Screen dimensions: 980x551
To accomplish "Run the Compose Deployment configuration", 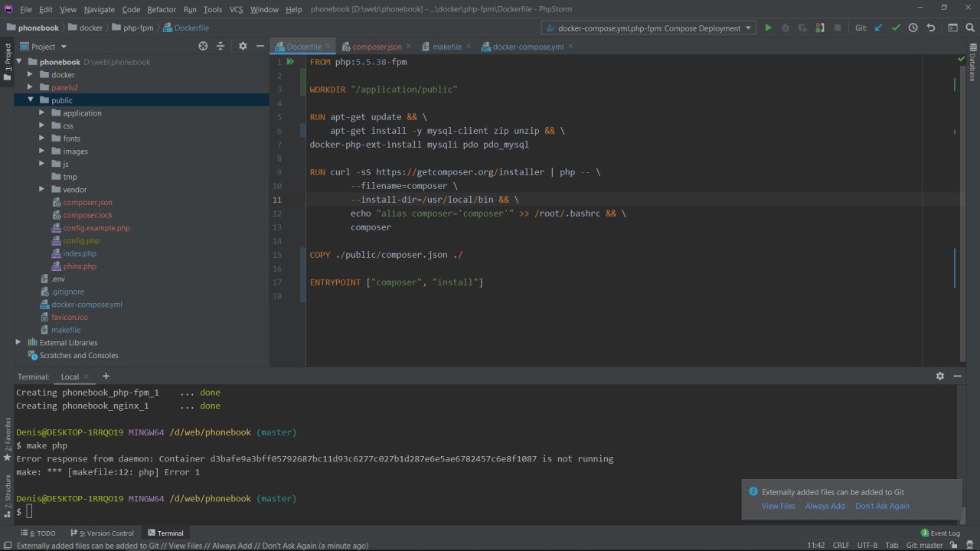I will pos(769,28).
